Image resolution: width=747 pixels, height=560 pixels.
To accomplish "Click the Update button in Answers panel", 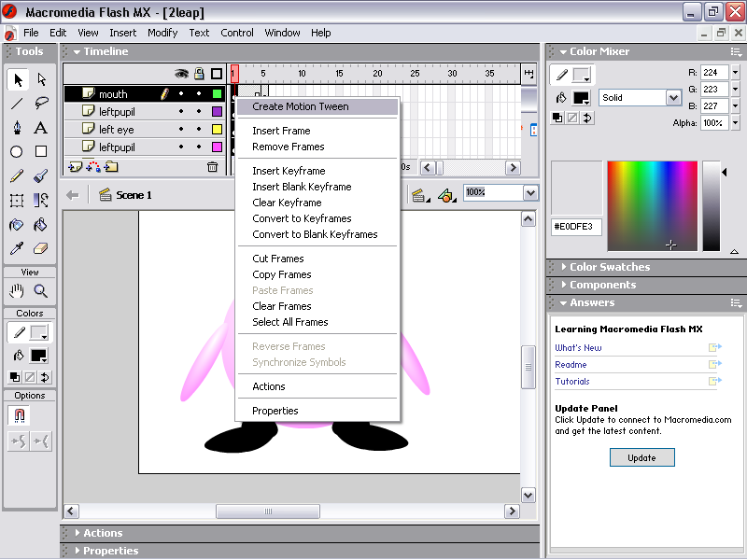I will tap(641, 457).
